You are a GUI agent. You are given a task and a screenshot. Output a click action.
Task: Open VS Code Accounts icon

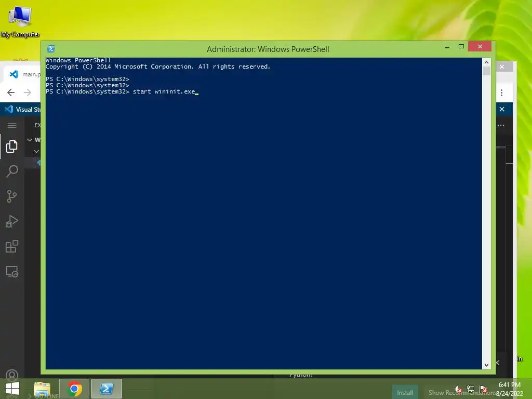[x=12, y=374]
